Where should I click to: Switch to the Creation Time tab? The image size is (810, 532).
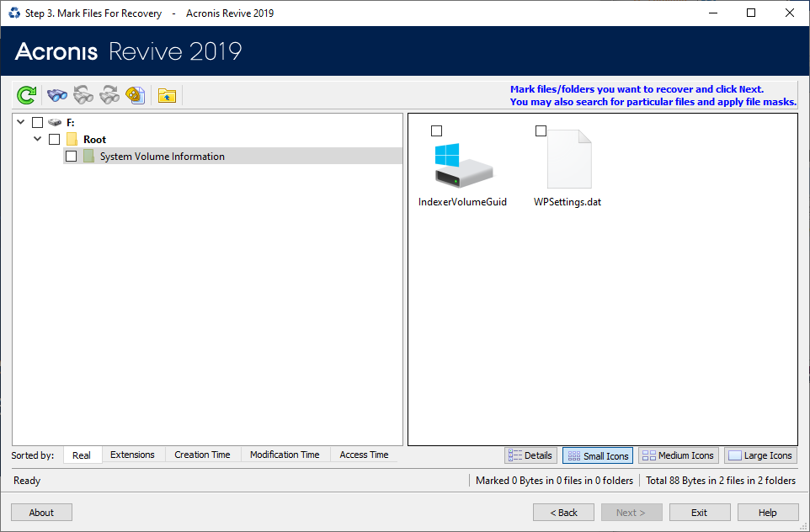tap(202, 455)
